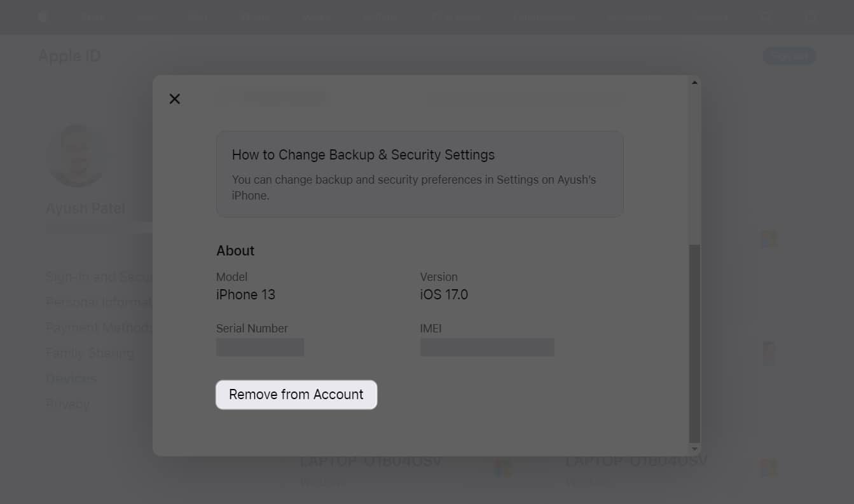
Task: Click the shopping Bag icon
Action: click(x=811, y=17)
